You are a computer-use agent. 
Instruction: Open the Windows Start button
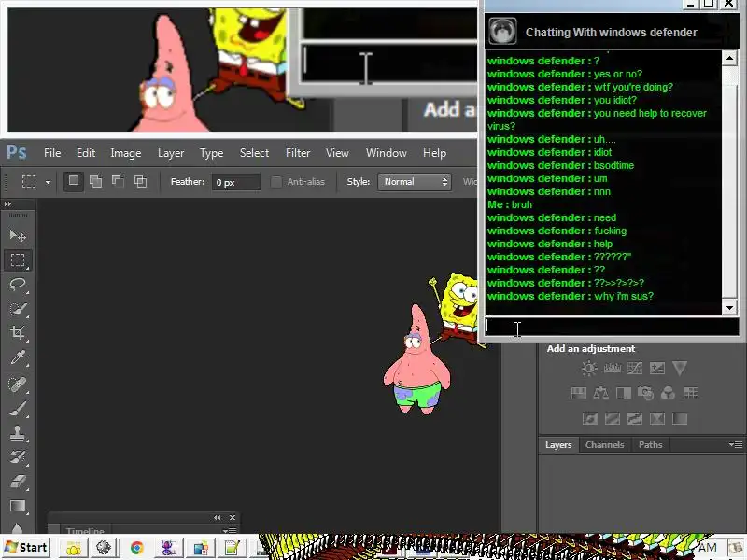(26, 548)
